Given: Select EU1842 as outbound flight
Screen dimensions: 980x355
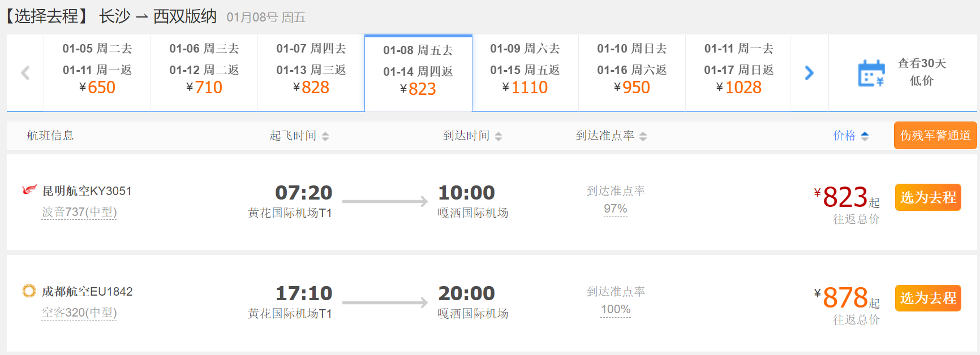Looking at the screenshot, I should 928,298.
